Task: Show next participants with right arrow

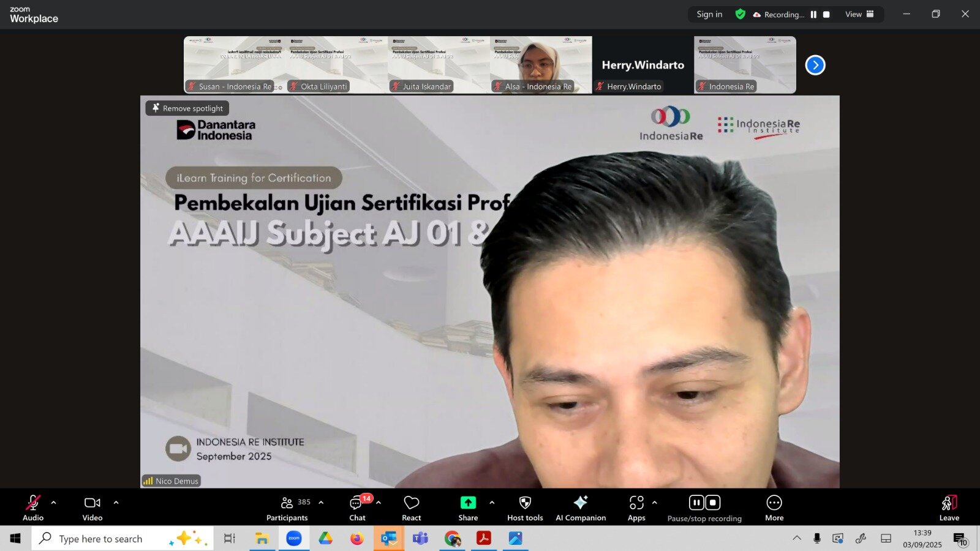Action: coord(815,65)
